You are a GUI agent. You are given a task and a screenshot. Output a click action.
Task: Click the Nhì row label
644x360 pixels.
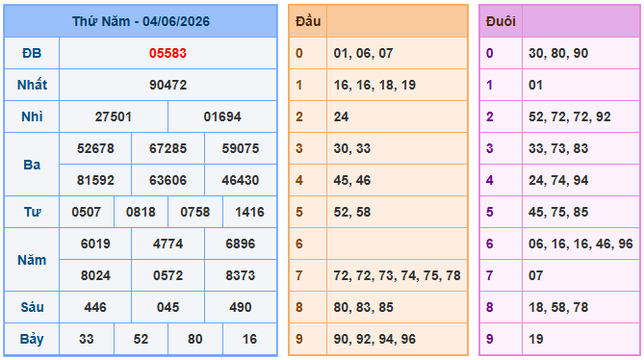[x=32, y=117]
